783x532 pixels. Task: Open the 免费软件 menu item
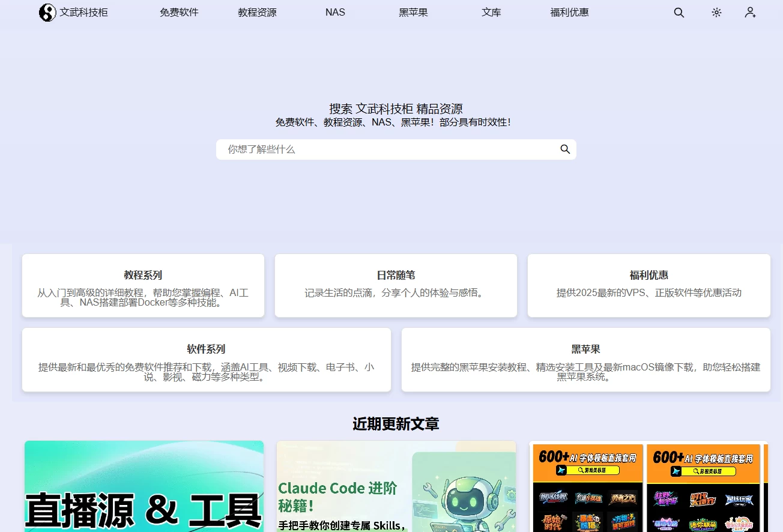(x=179, y=12)
